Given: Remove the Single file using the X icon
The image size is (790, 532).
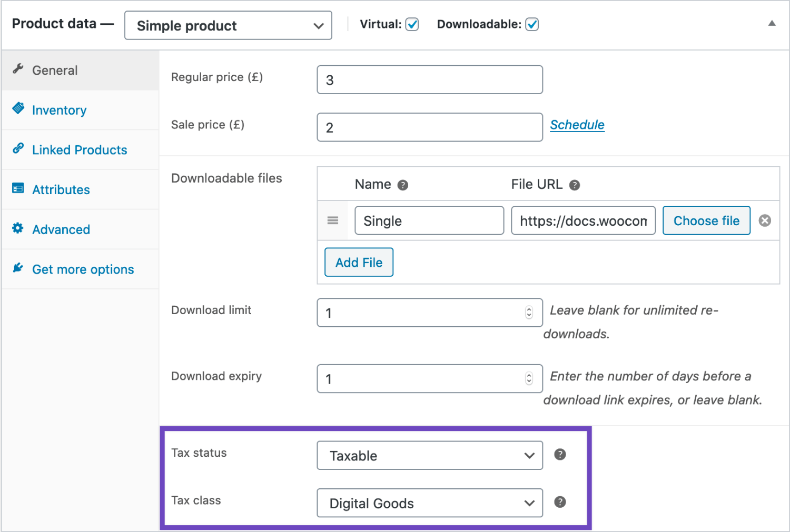Looking at the screenshot, I should (x=765, y=220).
